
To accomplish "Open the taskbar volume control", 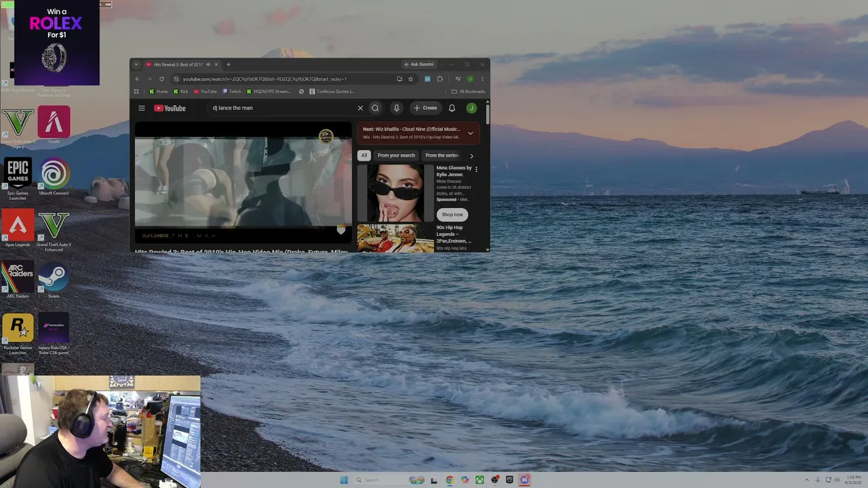I will pyautogui.click(x=836, y=480).
